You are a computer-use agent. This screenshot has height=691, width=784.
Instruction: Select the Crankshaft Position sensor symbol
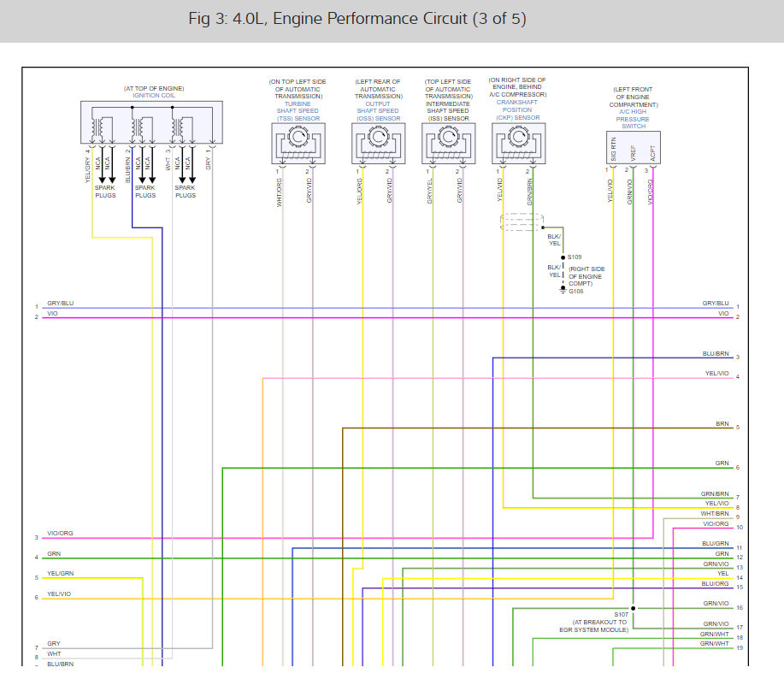click(x=518, y=144)
